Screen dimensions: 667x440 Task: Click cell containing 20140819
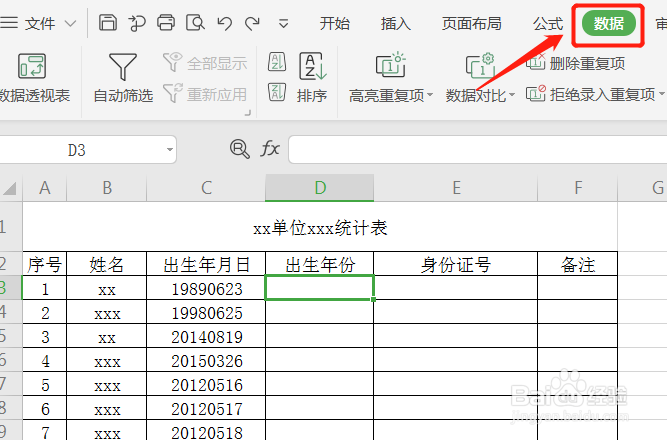pyautogui.click(x=206, y=336)
